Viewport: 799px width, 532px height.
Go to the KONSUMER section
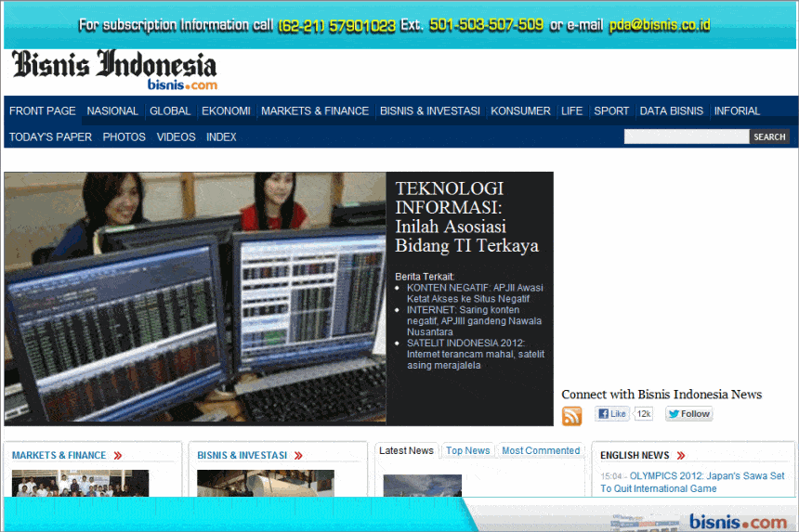(520, 111)
